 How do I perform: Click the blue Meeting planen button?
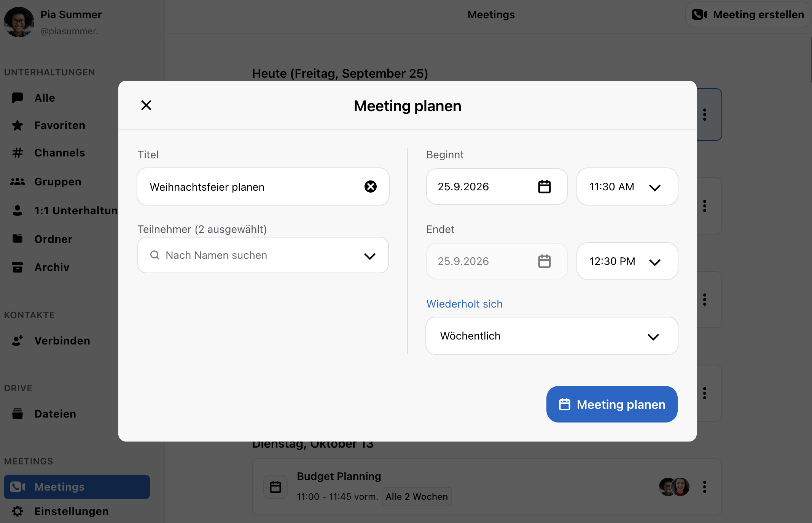(x=612, y=404)
